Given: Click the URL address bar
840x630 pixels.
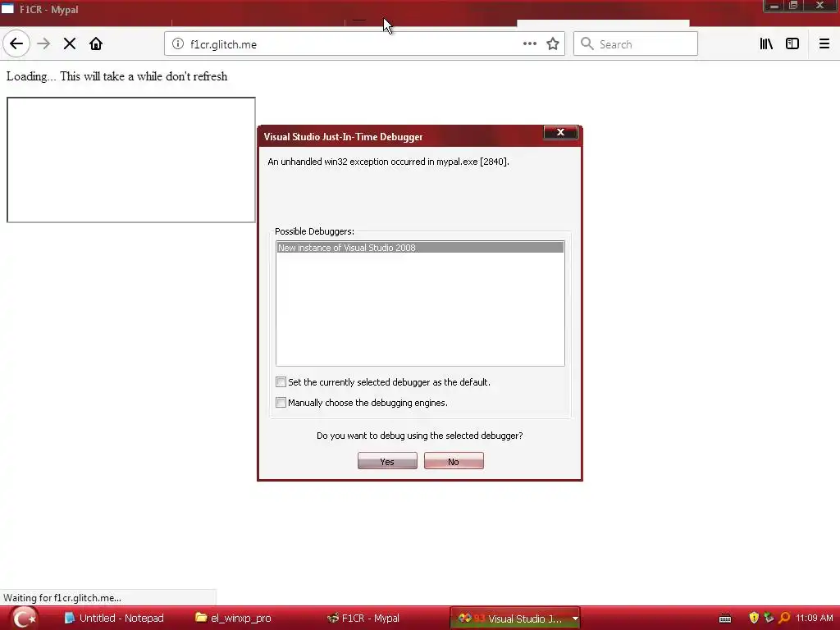Looking at the screenshot, I should [x=364, y=44].
